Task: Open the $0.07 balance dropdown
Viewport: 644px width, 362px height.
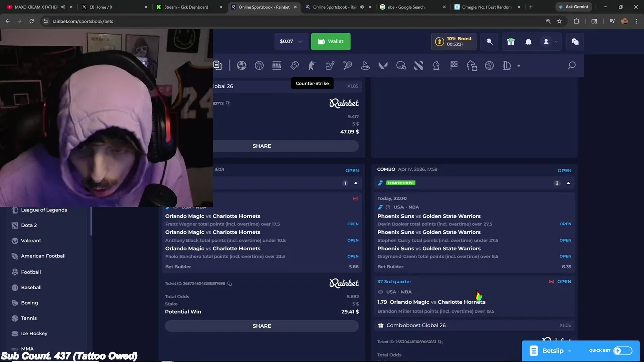Action: point(291,41)
